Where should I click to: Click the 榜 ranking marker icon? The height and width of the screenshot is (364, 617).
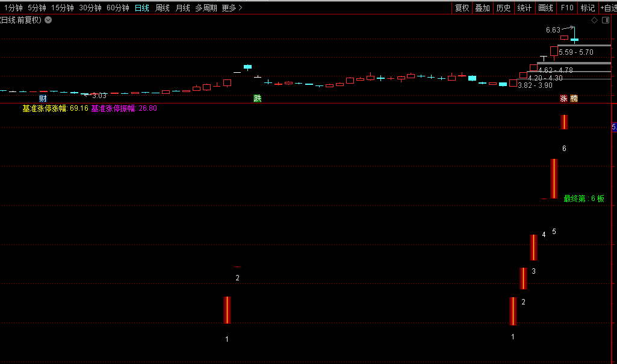coord(574,98)
